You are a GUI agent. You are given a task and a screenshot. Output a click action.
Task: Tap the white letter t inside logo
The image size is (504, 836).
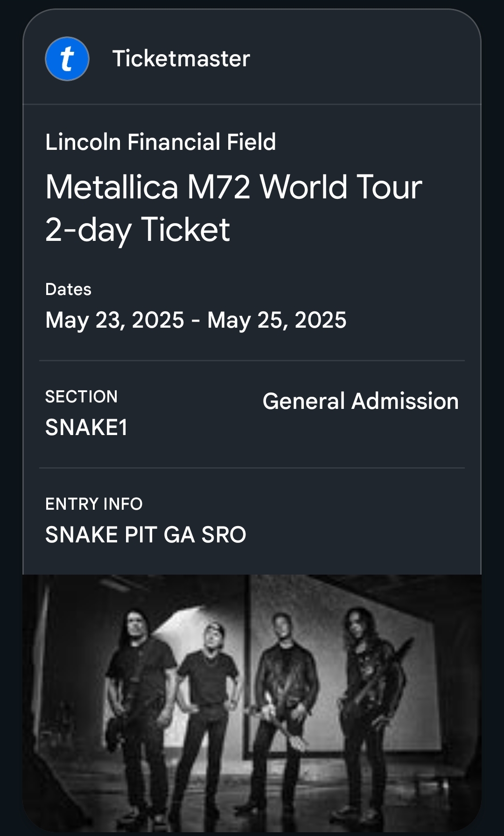coord(67,59)
